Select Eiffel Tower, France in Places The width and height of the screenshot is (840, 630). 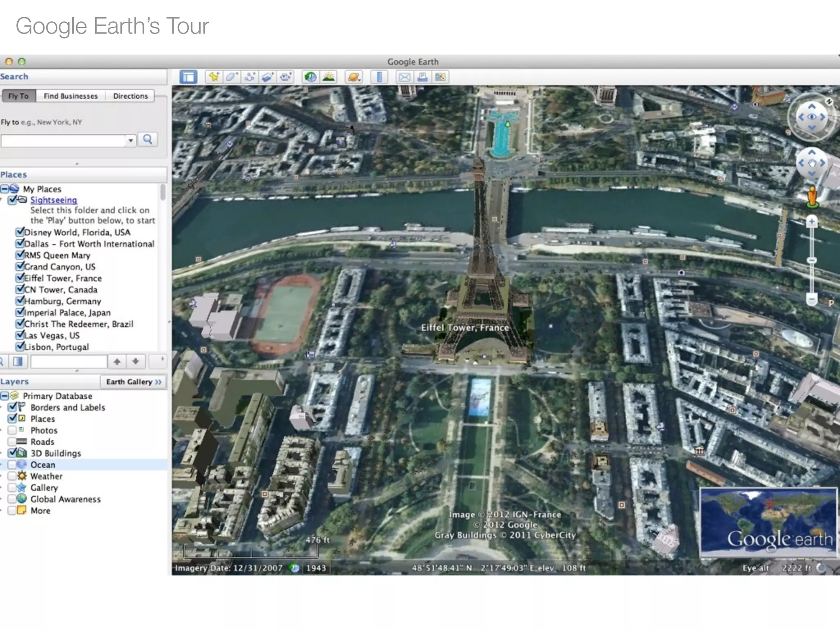pyautogui.click(x=63, y=278)
